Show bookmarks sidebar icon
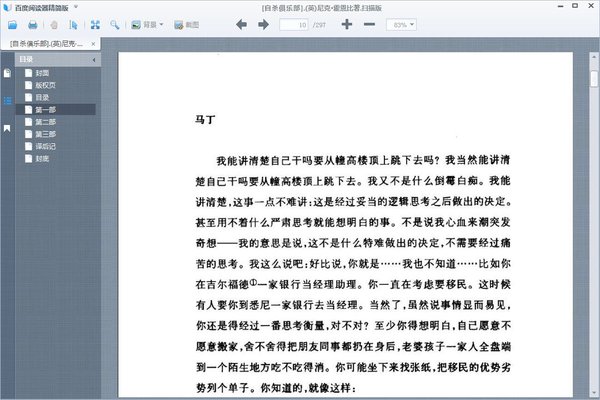The height and width of the screenshot is (400, 600). pos(7,129)
